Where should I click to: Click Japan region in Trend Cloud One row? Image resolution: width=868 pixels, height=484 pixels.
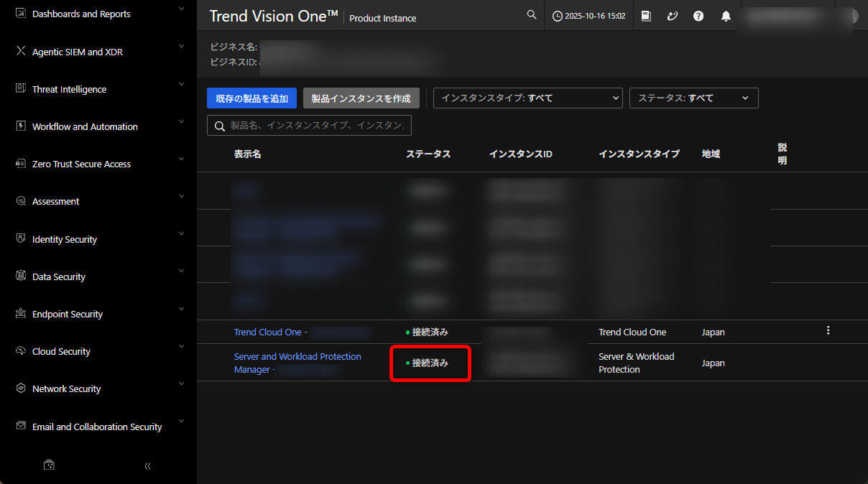[714, 332]
